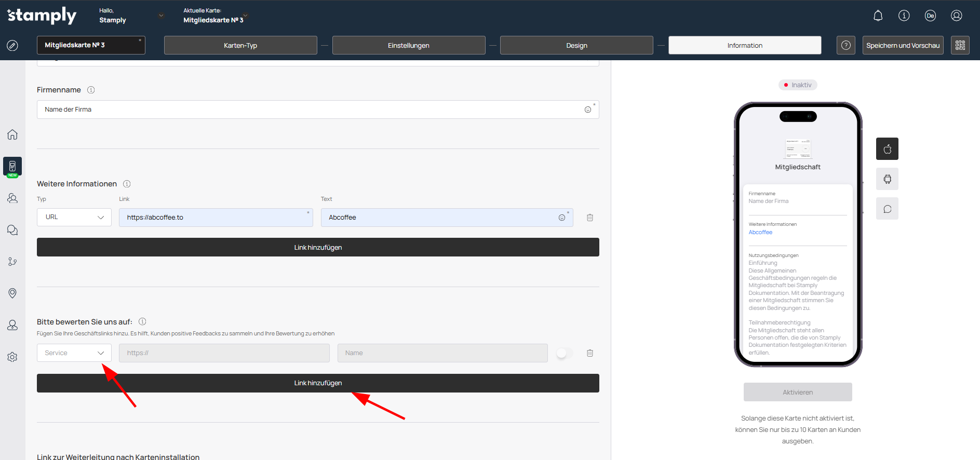Open emoji picker in Abcoffee text field

561,218
